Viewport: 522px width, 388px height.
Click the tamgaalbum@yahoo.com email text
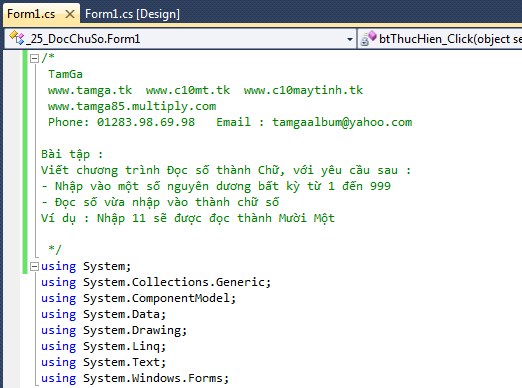coord(342,122)
